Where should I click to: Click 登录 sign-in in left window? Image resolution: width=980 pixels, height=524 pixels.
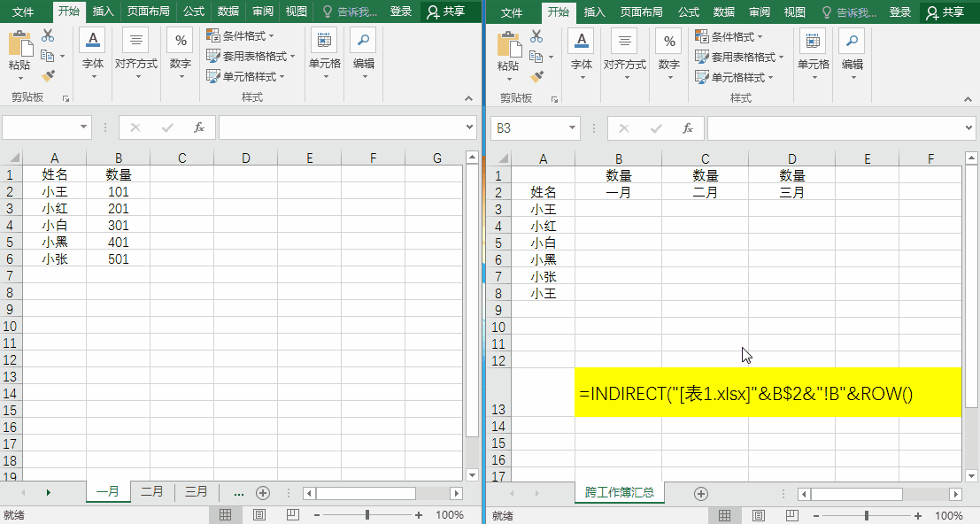coord(401,12)
